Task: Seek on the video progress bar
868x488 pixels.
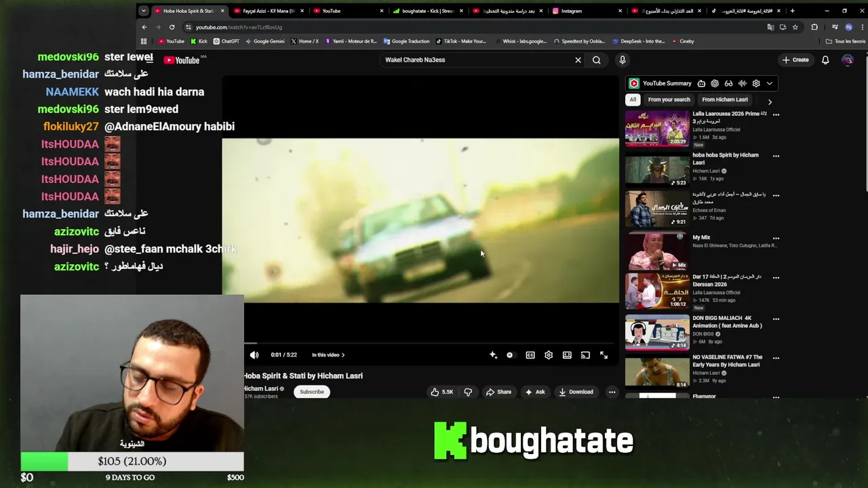Action: tap(420, 344)
